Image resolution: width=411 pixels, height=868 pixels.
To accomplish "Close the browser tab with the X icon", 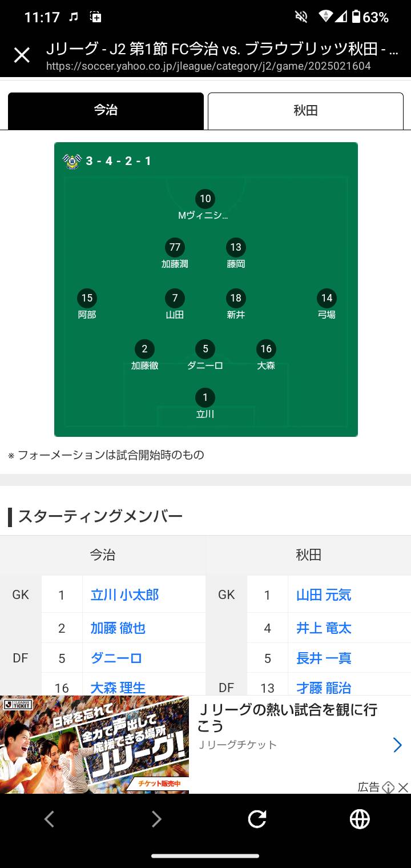I will pyautogui.click(x=22, y=55).
